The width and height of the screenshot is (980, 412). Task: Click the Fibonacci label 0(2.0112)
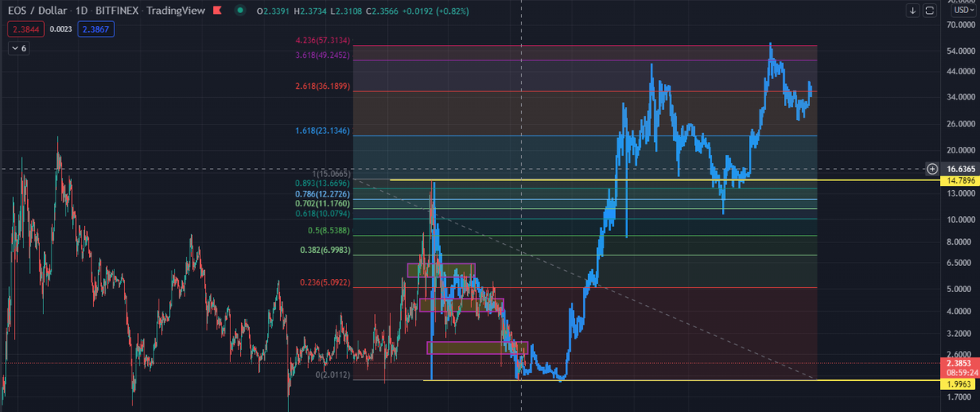pos(332,375)
